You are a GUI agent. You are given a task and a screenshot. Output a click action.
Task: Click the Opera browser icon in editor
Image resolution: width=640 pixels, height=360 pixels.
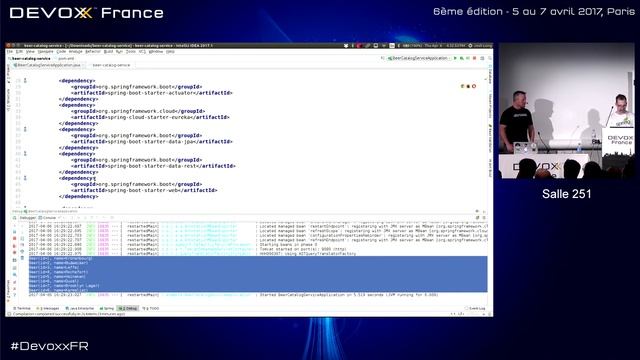tap(474, 86)
